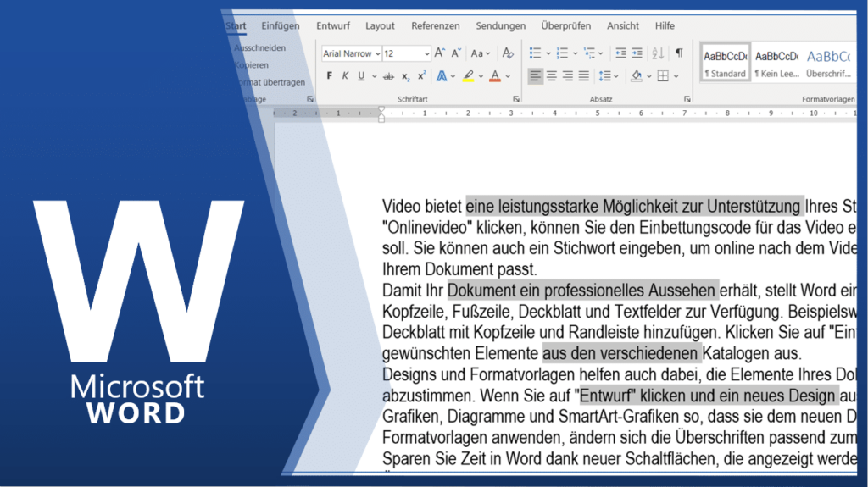This screenshot has height=487, width=868.
Task: Click the subscript icon
Action: coord(406,76)
